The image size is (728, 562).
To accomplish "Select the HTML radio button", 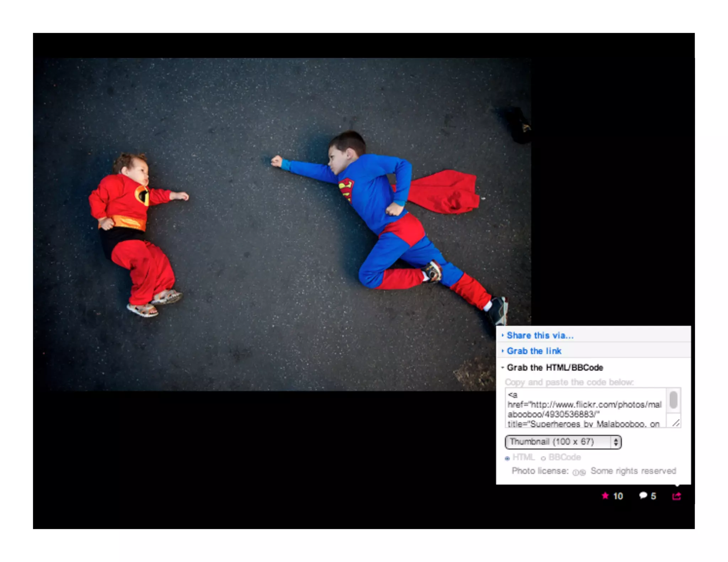I will (x=507, y=458).
